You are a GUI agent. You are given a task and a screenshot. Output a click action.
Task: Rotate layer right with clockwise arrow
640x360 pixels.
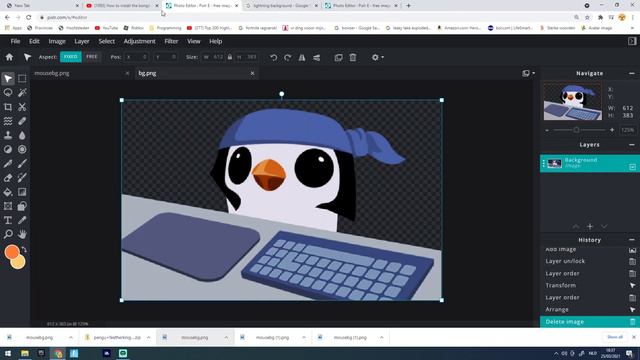288,58
